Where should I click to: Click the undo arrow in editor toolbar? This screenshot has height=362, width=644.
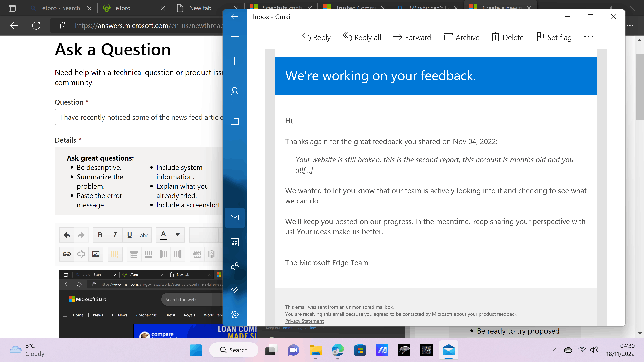pos(67,235)
